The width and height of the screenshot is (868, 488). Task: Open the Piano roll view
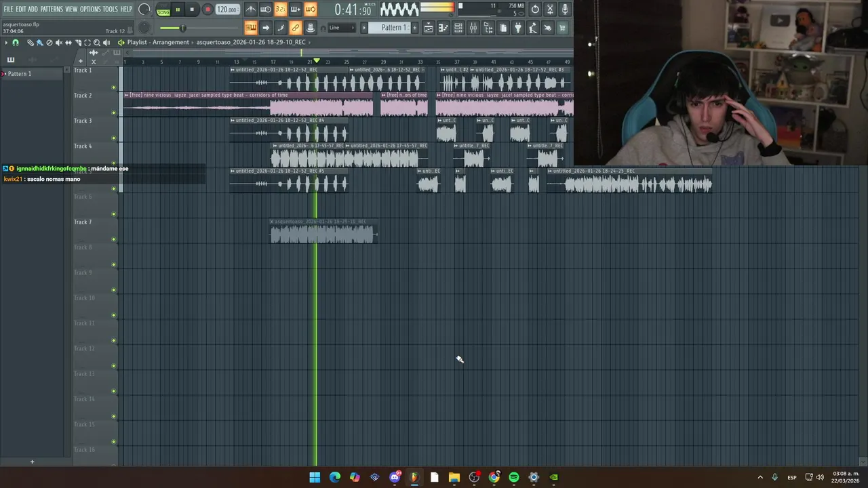(x=443, y=28)
